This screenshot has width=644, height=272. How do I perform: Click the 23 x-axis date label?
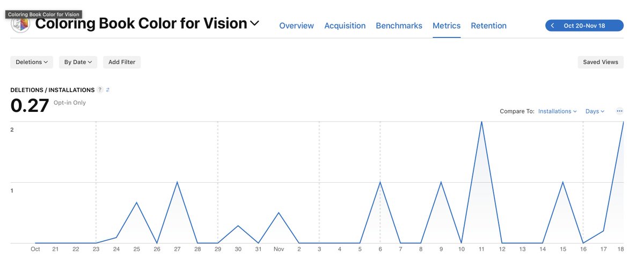(96, 249)
